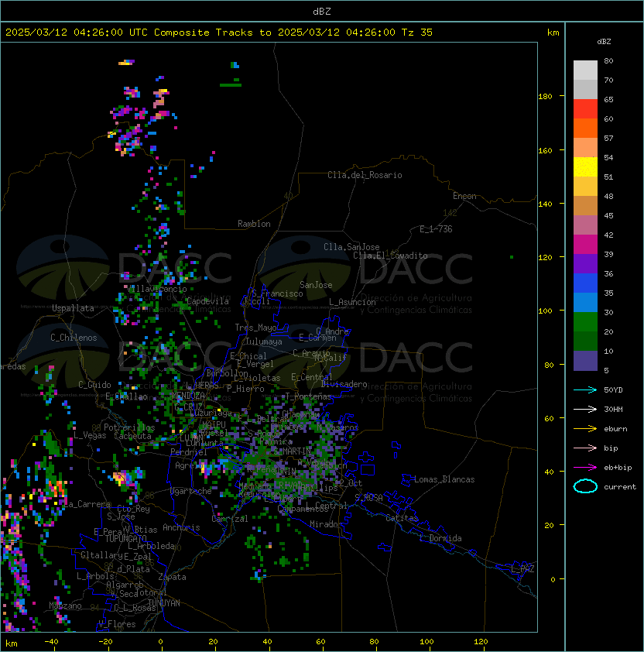Click the 'L_Asuncion' map label
The height and width of the screenshot is (652, 644).
(x=352, y=302)
